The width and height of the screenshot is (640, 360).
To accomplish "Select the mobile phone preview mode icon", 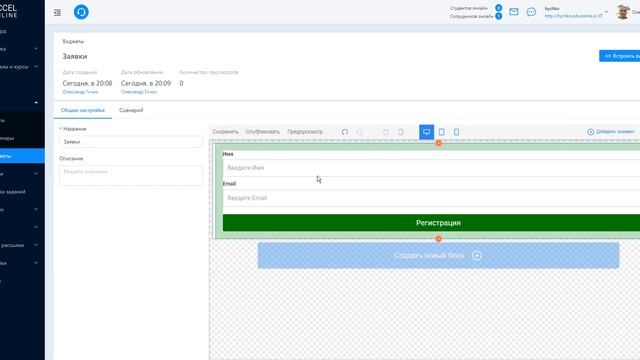I will (x=456, y=132).
